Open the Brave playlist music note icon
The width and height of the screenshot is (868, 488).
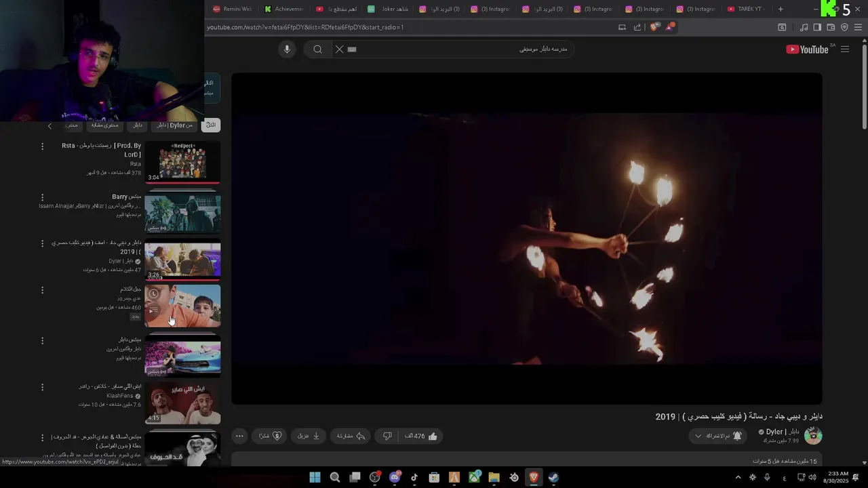coord(804,27)
